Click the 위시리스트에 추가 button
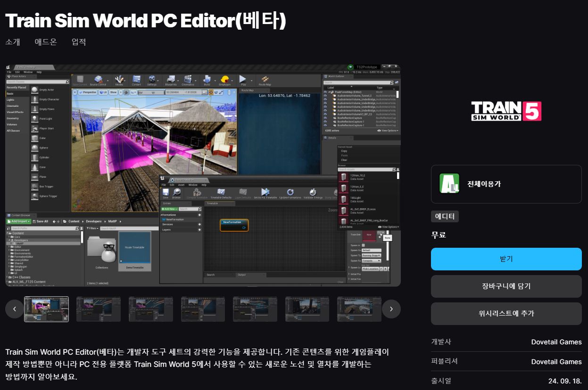 pos(506,314)
